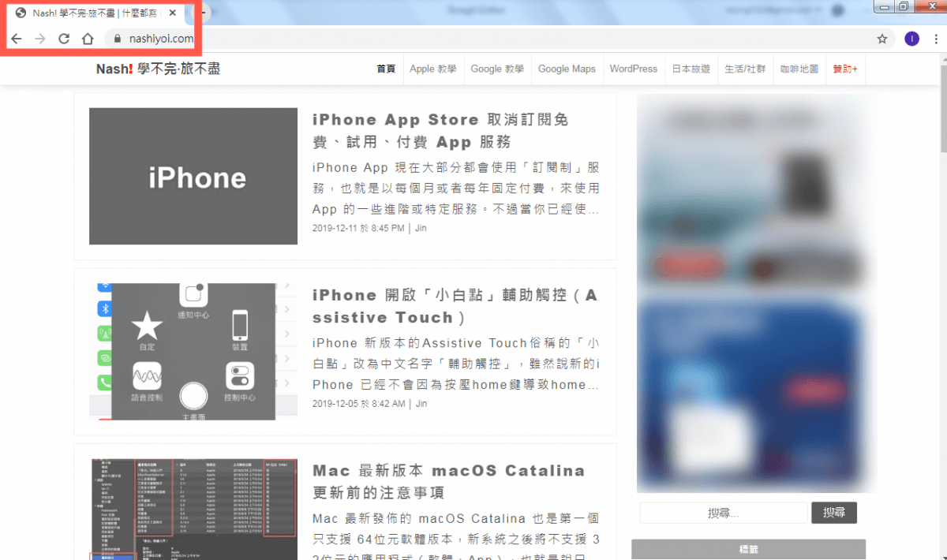Open the 日本旅遊 menu item
947x560 pixels.
tap(691, 69)
